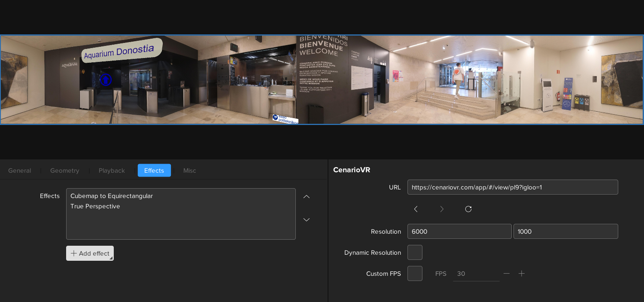Increase FPS with the plus icon
This screenshot has width=644, height=302.
(522, 274)
